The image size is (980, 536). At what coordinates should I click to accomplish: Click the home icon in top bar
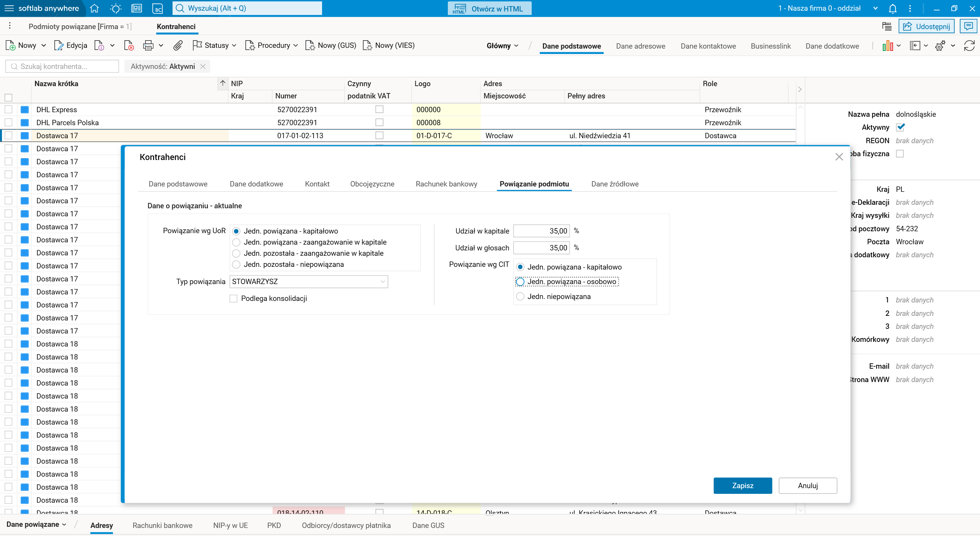[94, 8]
